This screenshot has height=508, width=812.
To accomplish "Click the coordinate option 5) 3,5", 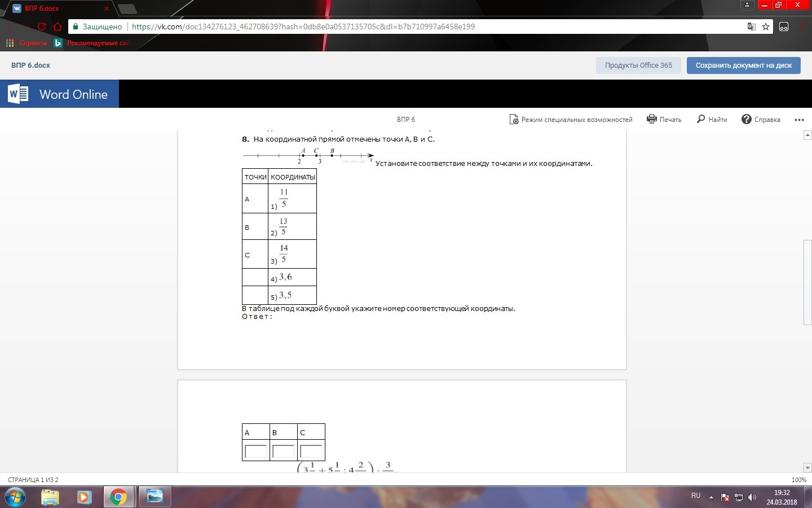I will pos(292,295).
